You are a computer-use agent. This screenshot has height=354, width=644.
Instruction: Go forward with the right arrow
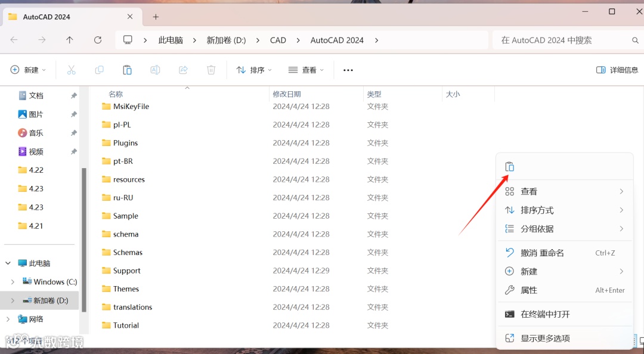pos(42,40)
